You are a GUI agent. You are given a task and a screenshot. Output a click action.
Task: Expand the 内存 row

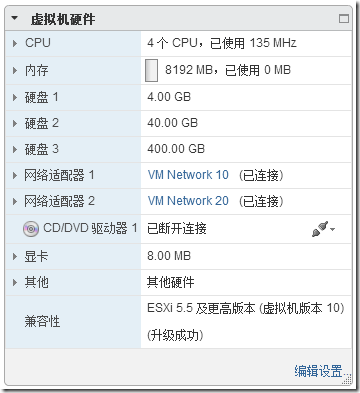pos(15,70)
